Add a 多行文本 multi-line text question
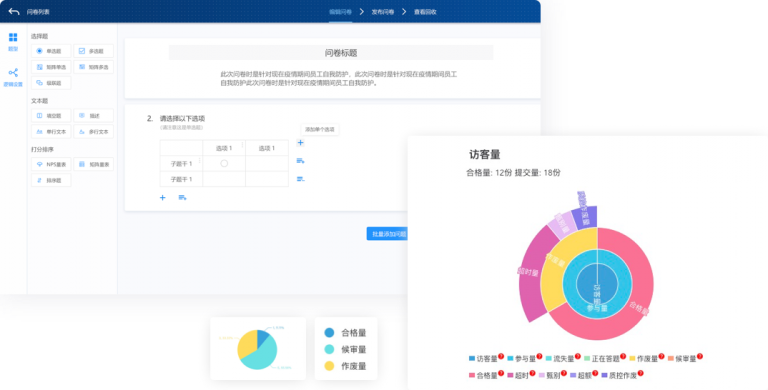 (x=94, y=131)
